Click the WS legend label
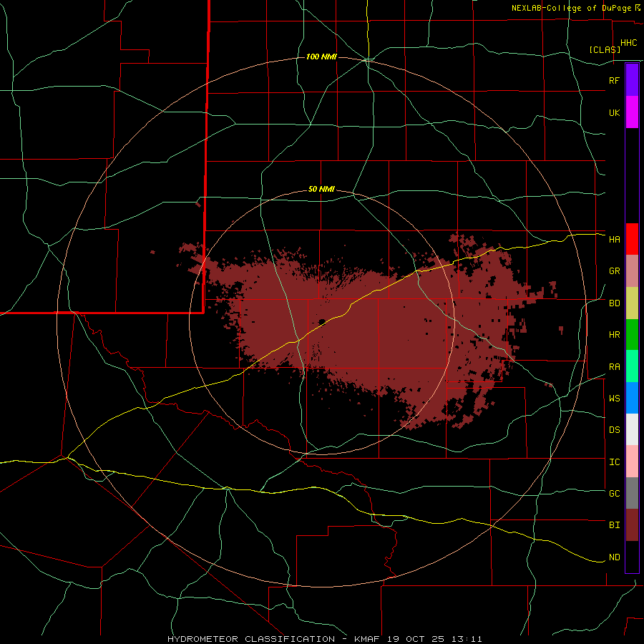 (614, 399)
